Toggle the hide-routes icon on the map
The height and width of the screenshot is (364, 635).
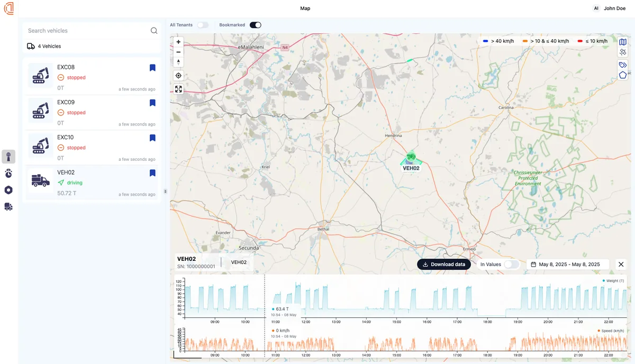pos(622,52)
